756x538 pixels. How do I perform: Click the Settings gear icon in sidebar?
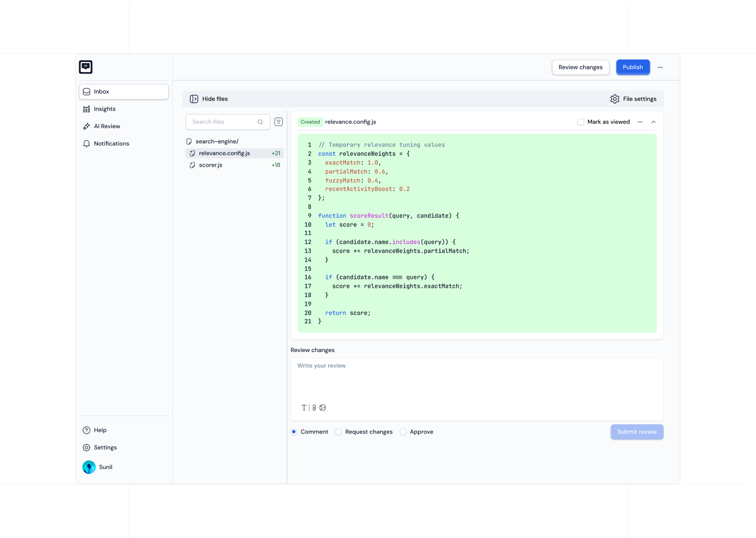pyautogui.click(x=87, y=448)
